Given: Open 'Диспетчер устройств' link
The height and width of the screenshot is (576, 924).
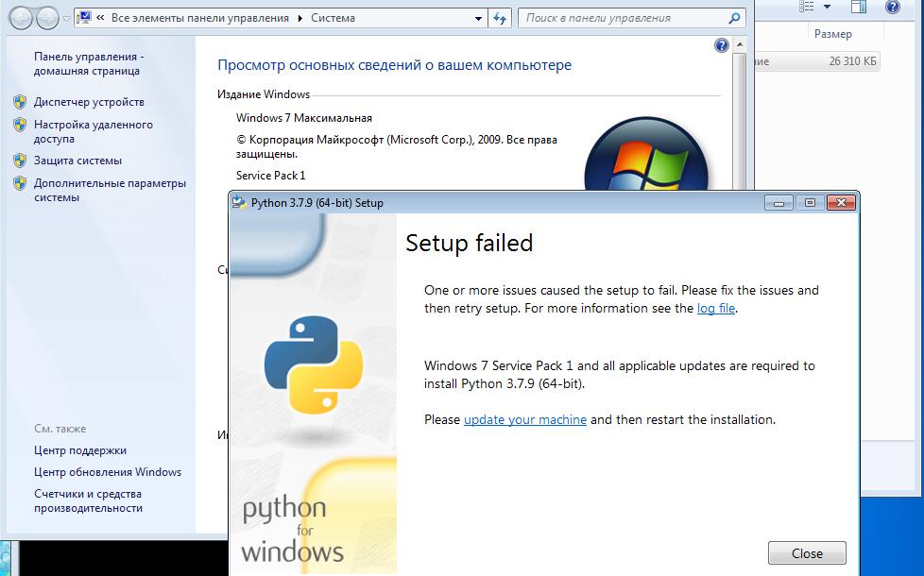Looking at the screenshot, I should click(x=89, y=102).
